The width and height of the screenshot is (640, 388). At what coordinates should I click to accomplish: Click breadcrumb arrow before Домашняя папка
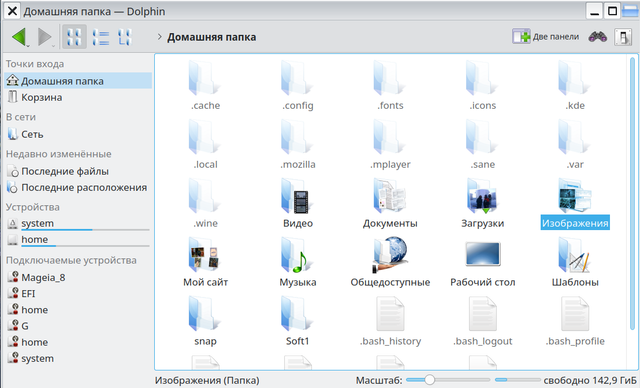pos(160,37)
